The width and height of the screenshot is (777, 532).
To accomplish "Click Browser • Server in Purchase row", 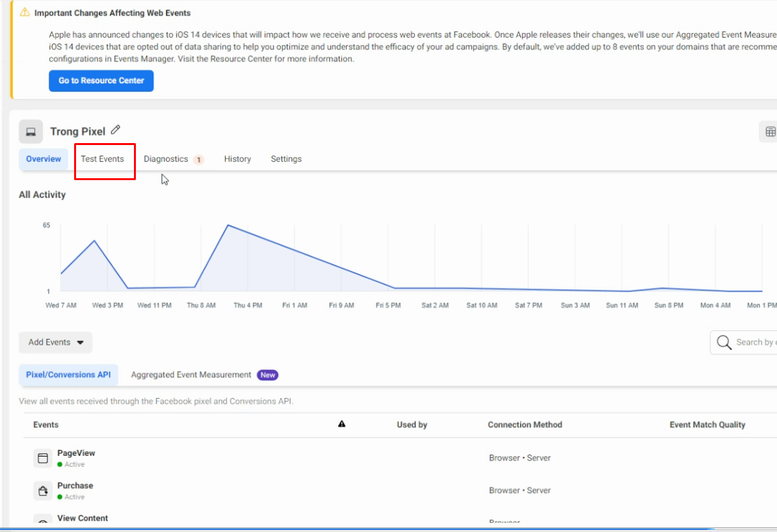I will (520, 490).
